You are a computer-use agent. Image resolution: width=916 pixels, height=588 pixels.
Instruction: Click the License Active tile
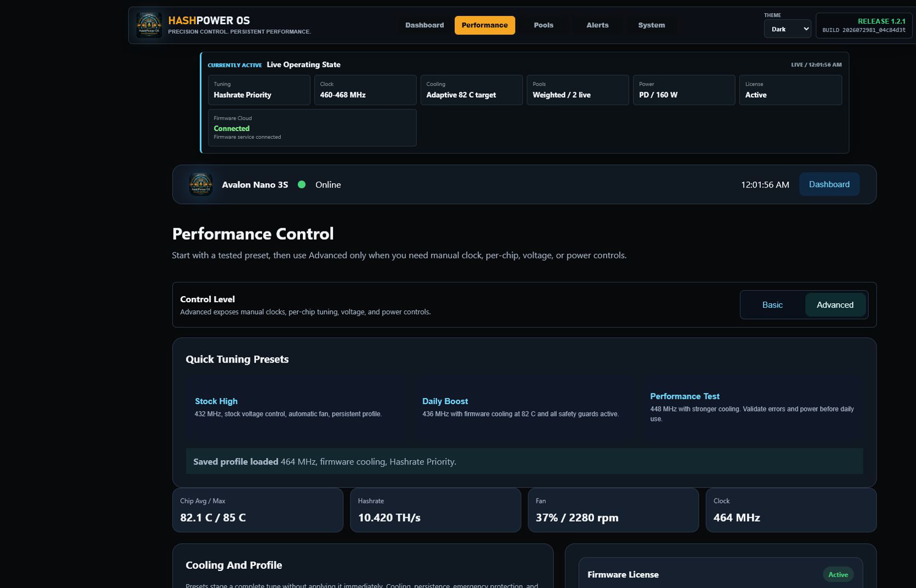tap(790, 90)
